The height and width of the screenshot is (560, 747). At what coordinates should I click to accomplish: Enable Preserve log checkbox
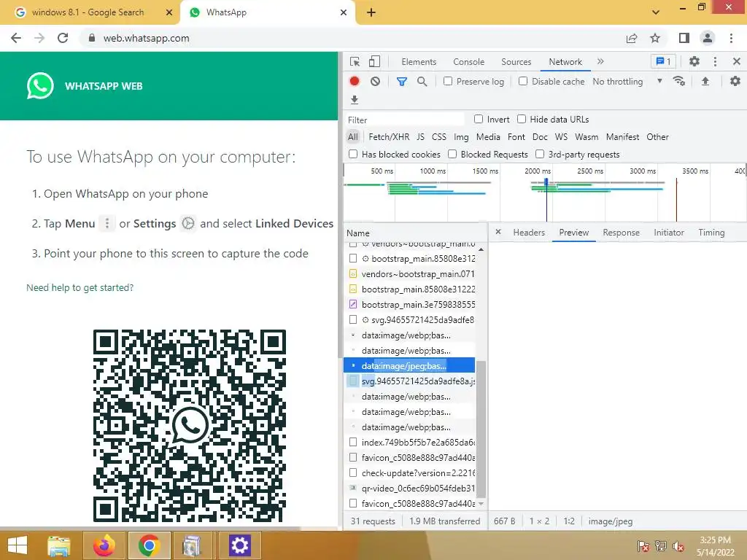click(x=447, y=81)
